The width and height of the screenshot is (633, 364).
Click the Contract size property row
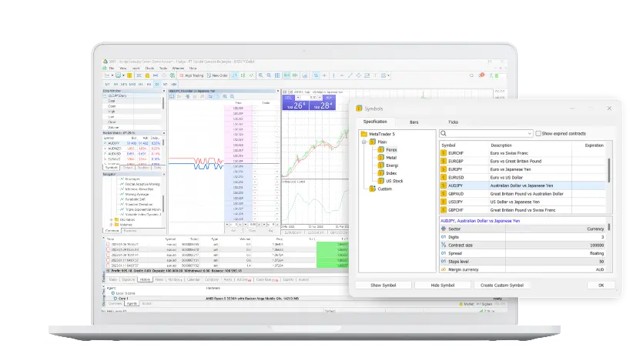pyautogui.click(x=523, y=245)
